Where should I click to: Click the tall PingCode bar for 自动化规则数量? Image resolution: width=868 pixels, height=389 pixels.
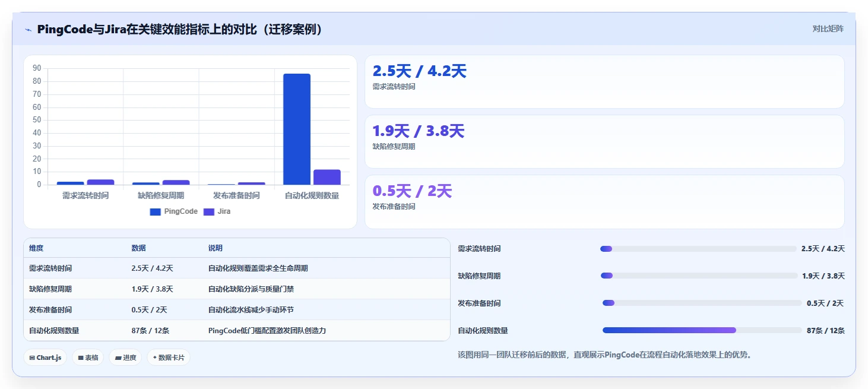coord(297,129)
